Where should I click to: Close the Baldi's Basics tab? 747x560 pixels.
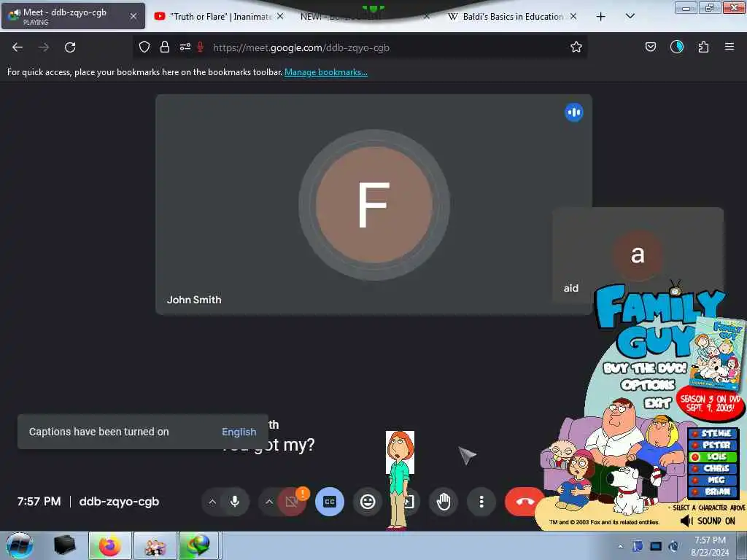pyautogui.click(x=573, y=16)
